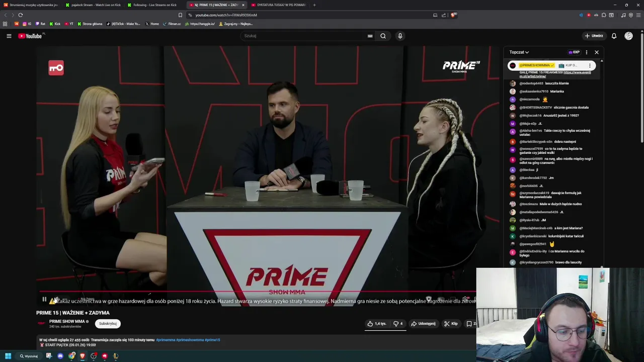
Task: Like the video showing 1,4 tys.
Action: [377, 324]
